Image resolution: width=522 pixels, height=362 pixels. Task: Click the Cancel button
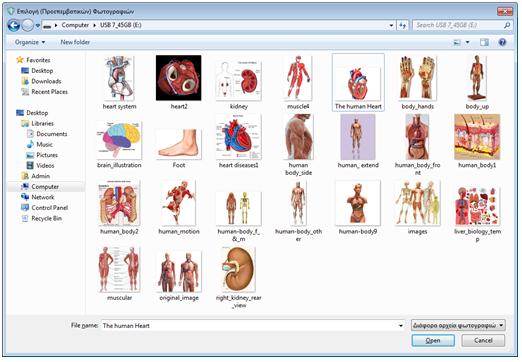(483, 341)
